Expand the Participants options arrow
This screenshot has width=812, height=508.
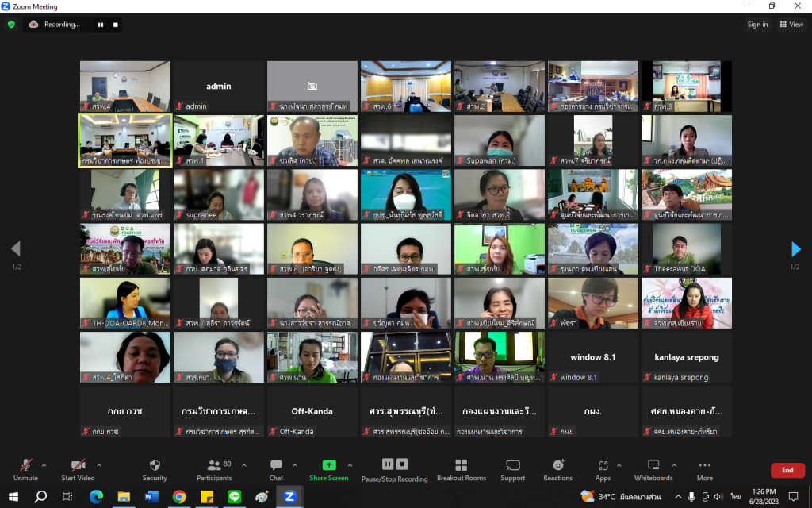coord(244,465)
